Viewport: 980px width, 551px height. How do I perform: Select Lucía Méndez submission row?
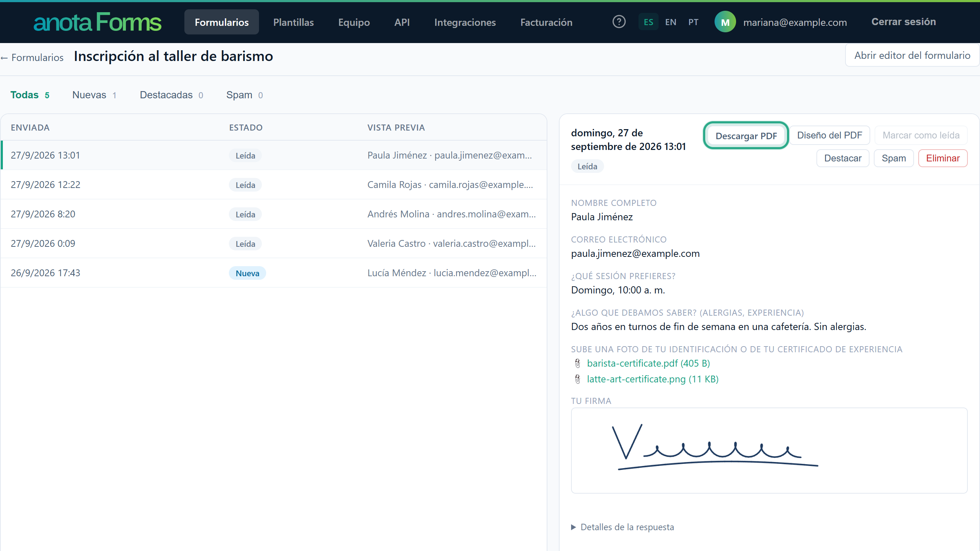pyautogui.click(x=274, y=273)
